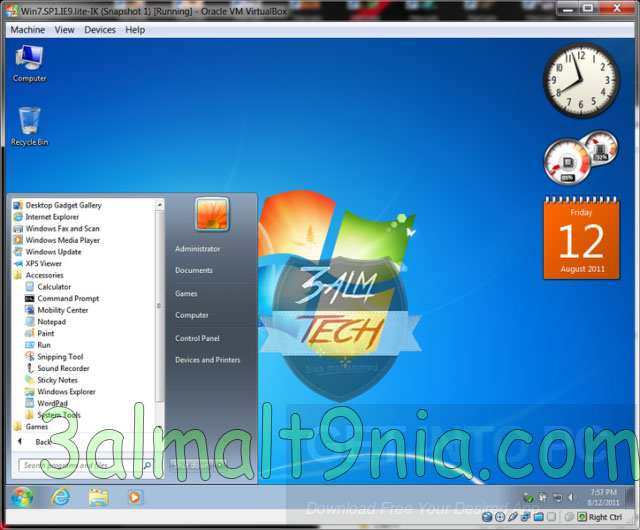Click the calendar gadget showing Friday 12

(x=581, y=238)
